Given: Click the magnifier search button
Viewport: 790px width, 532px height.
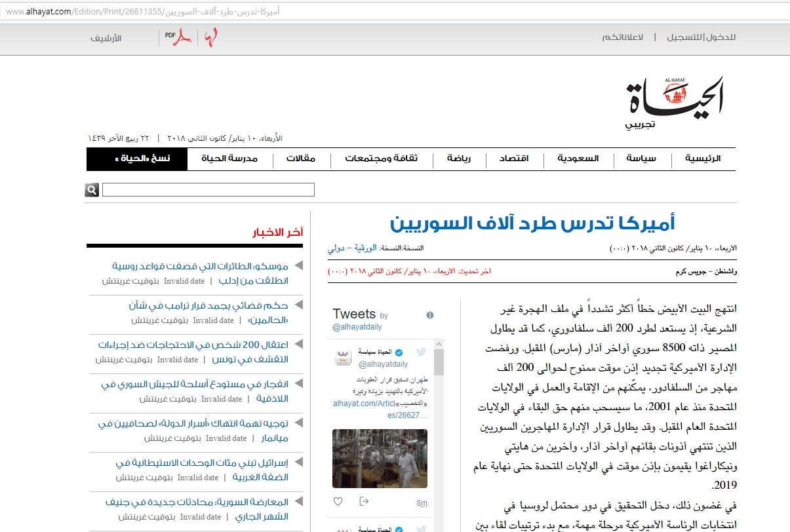Looking at the screenshot, I should [x=92, y=190].
